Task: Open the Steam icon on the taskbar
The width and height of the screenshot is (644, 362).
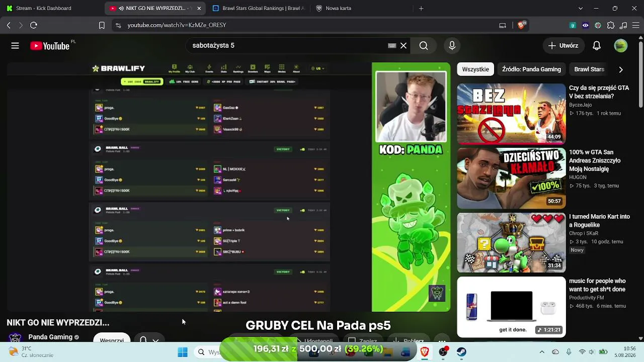Action: click(461, 352)
